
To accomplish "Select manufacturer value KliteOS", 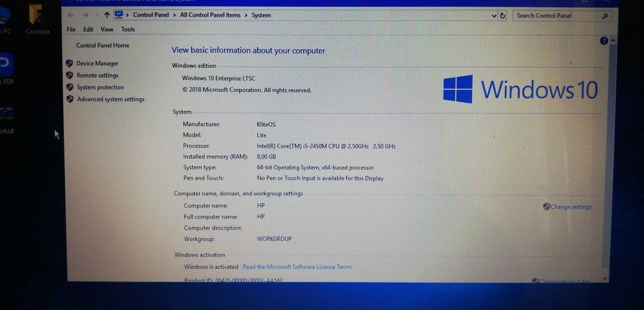I will click(266, 124).
